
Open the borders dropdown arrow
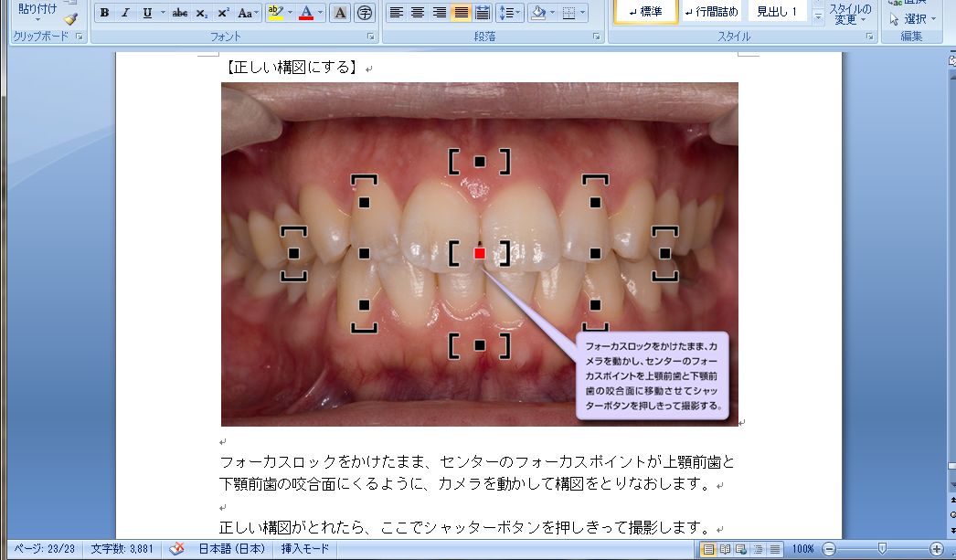583,13
